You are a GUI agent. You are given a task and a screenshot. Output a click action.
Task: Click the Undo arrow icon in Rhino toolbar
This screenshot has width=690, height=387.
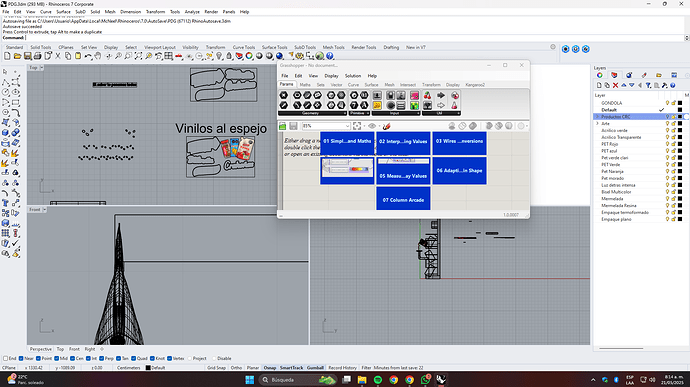pos(88,56)
